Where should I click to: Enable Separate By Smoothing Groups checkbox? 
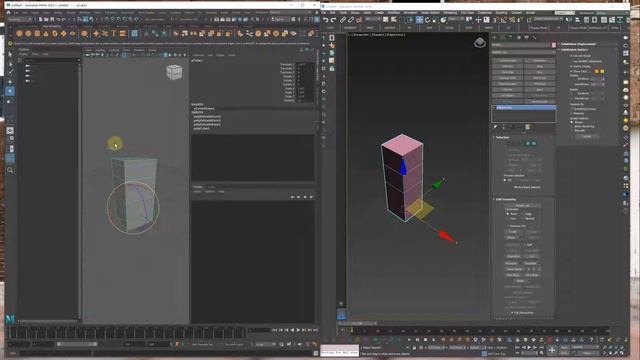tap(571, 109)
